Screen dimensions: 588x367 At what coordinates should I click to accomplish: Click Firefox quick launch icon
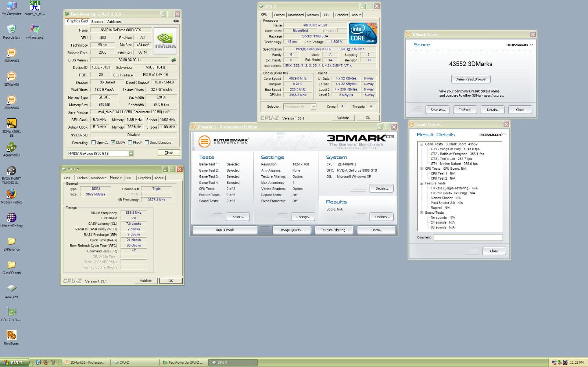(46, 362)
